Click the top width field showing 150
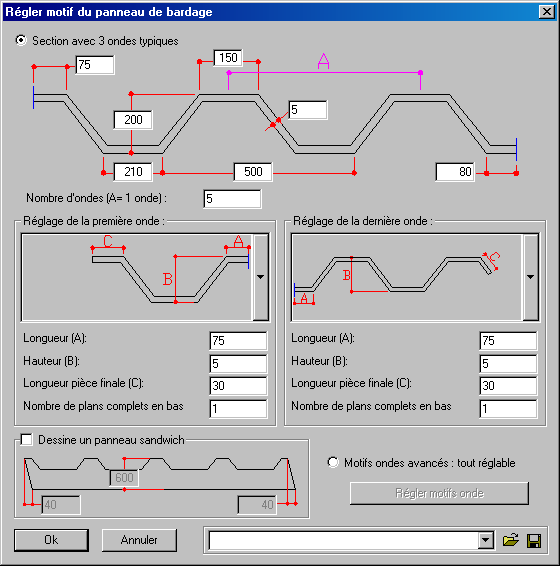This screenshot has height=566, width=560. coord(228,58)
